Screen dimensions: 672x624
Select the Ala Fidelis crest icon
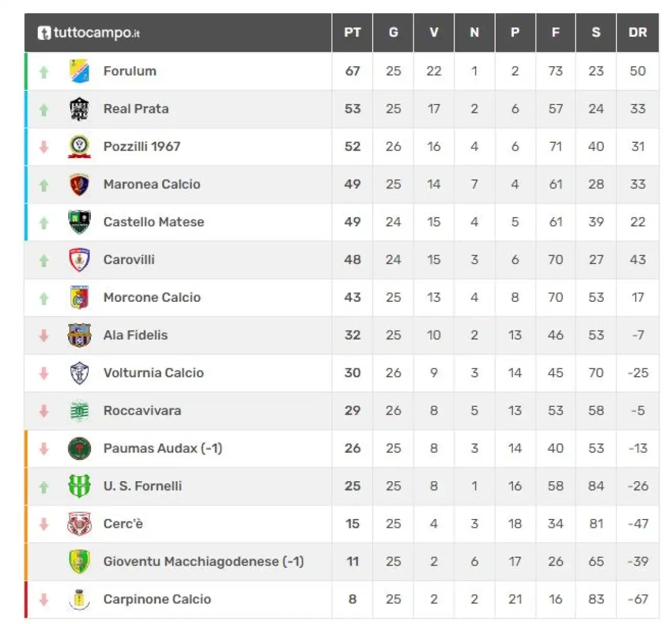79,335
